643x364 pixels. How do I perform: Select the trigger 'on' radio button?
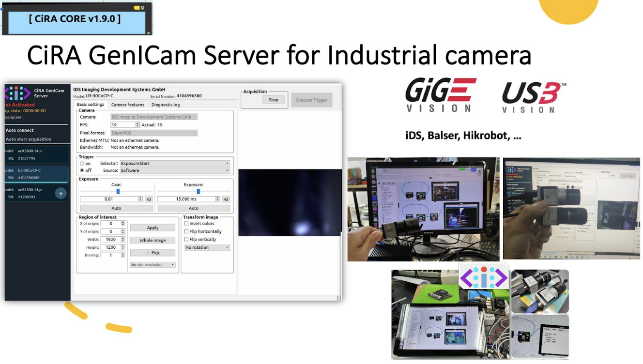pos(82,164)
